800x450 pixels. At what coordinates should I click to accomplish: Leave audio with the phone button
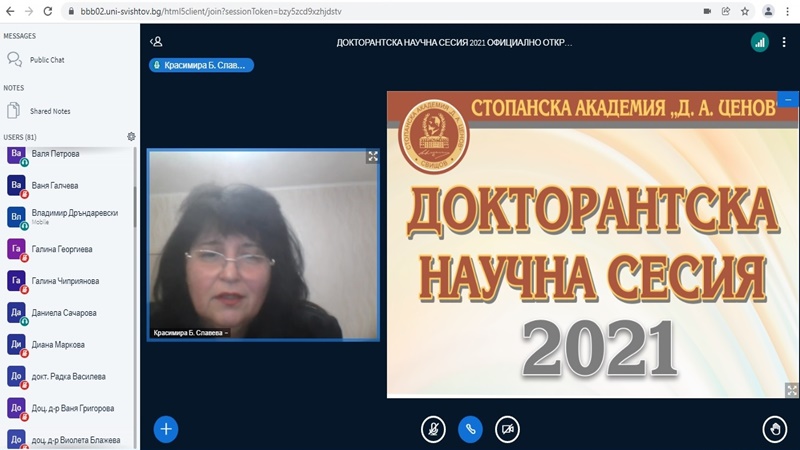[x=470, y=429]
